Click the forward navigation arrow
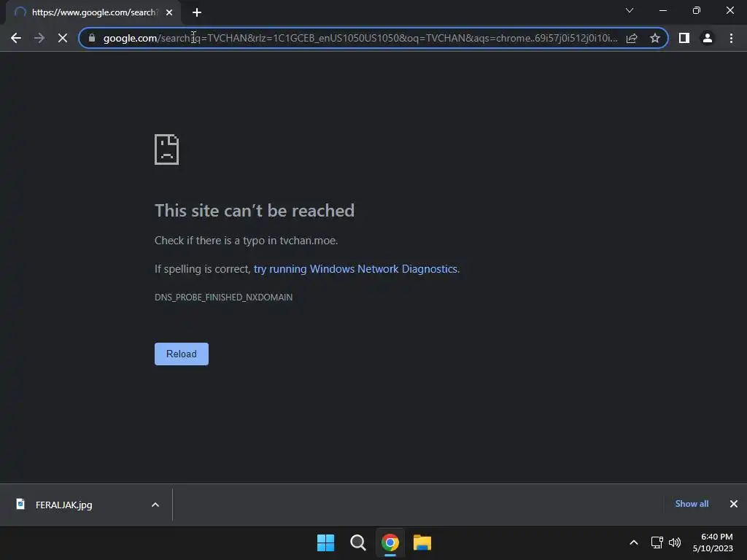Image resolution: width=747 pixels, height=560 pixels. click(x=39, y=38)
